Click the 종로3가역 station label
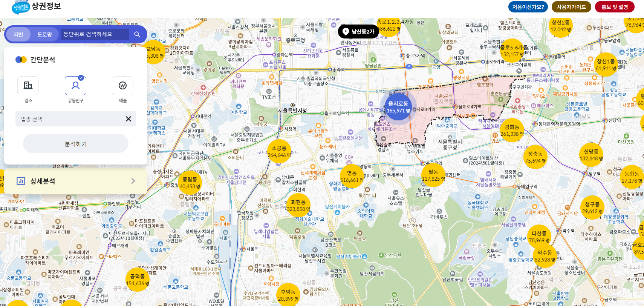This screenshot has height=306, width=644. [x=415, y=55]
